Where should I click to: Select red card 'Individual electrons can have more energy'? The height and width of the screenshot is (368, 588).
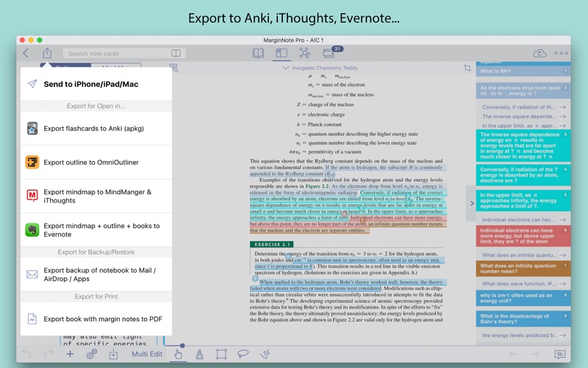point(523,236)
